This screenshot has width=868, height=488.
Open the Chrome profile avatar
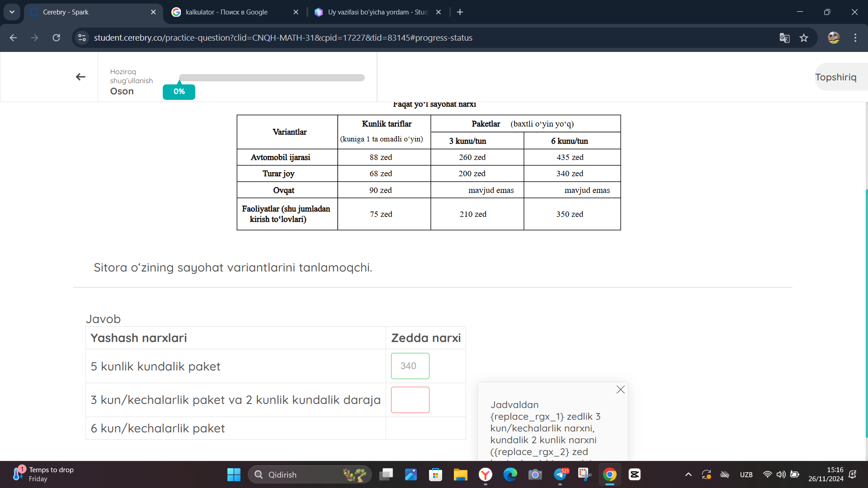click(834, 38)
